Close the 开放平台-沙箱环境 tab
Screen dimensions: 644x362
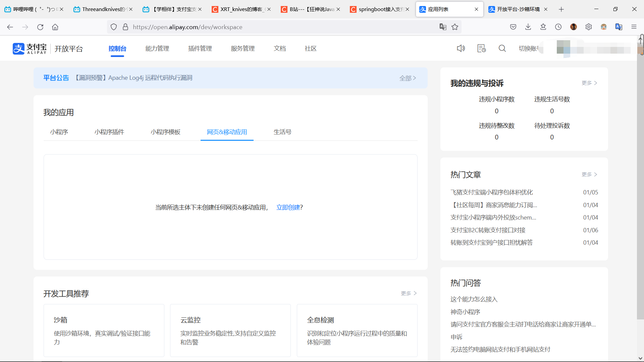[545, 9]
